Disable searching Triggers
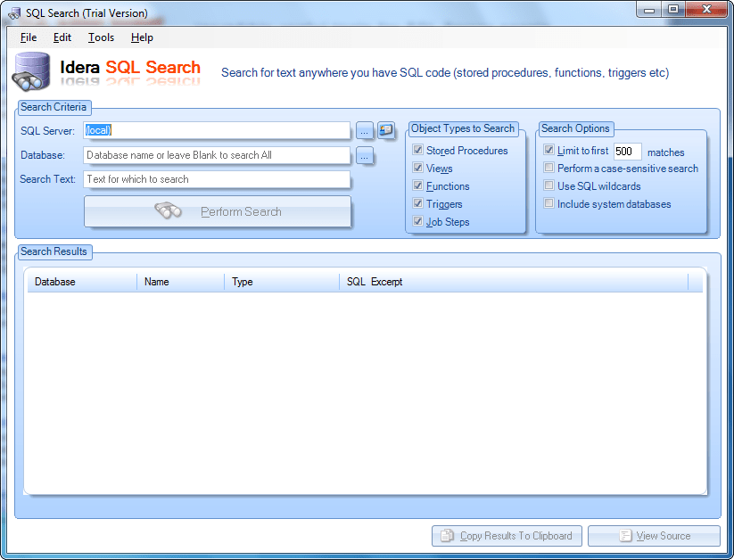Image resolution: width=734 pixels, height=560 pixels. [416, 203]
